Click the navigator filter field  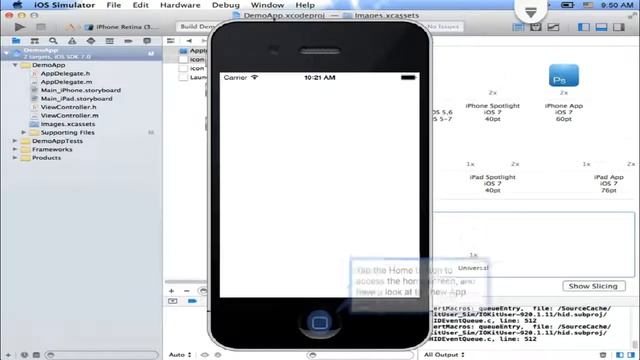pos(101,355)
